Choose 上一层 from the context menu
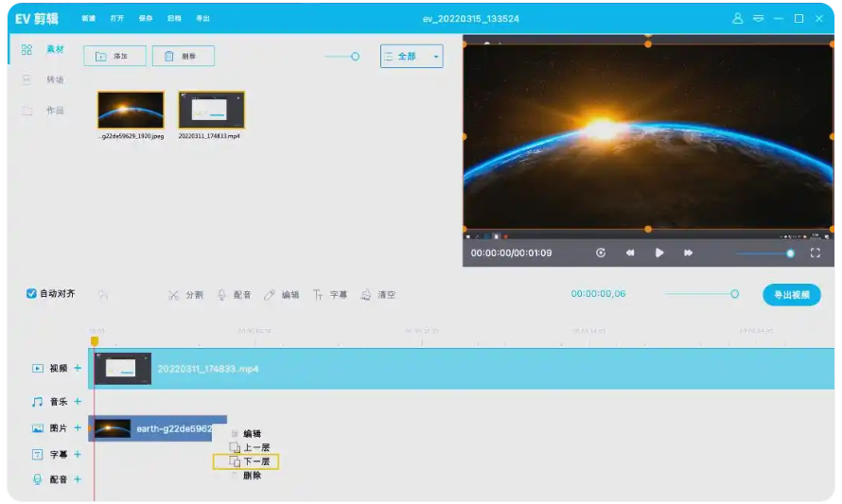The height and width of the screenshot is (504, 842). click(250, 447)
